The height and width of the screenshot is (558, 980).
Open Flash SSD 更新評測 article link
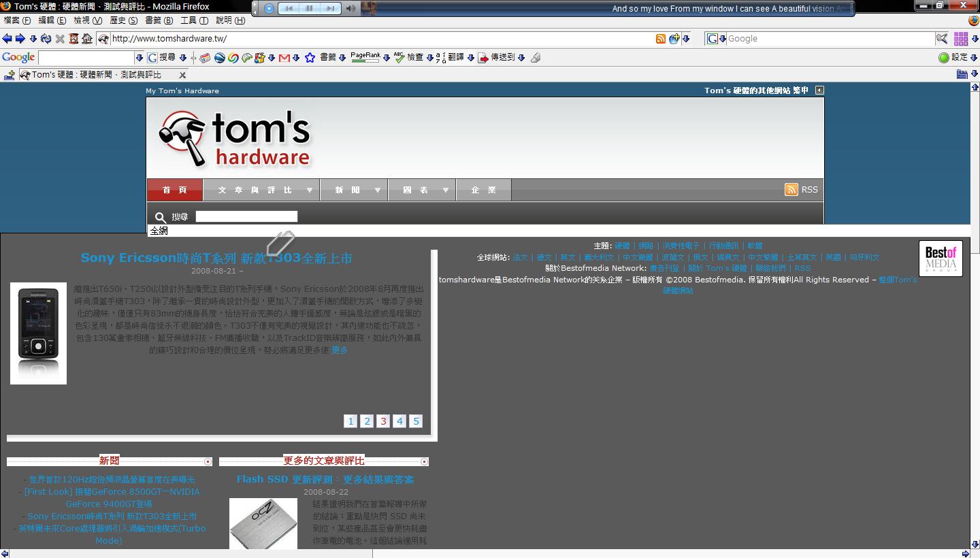325,479
